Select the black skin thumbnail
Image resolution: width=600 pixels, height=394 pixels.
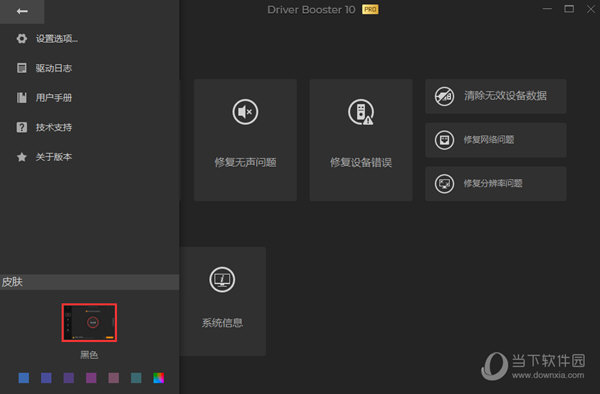[x=89, y=322]
